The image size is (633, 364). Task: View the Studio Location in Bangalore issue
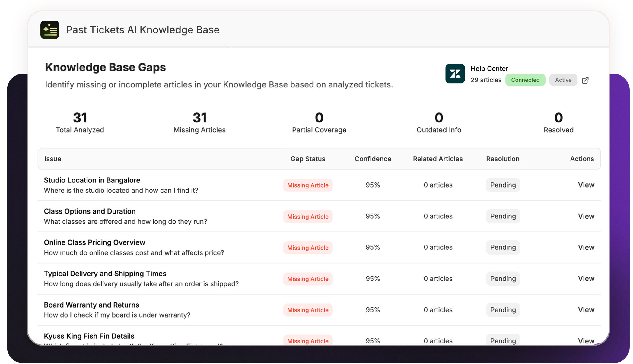[586, 185]
